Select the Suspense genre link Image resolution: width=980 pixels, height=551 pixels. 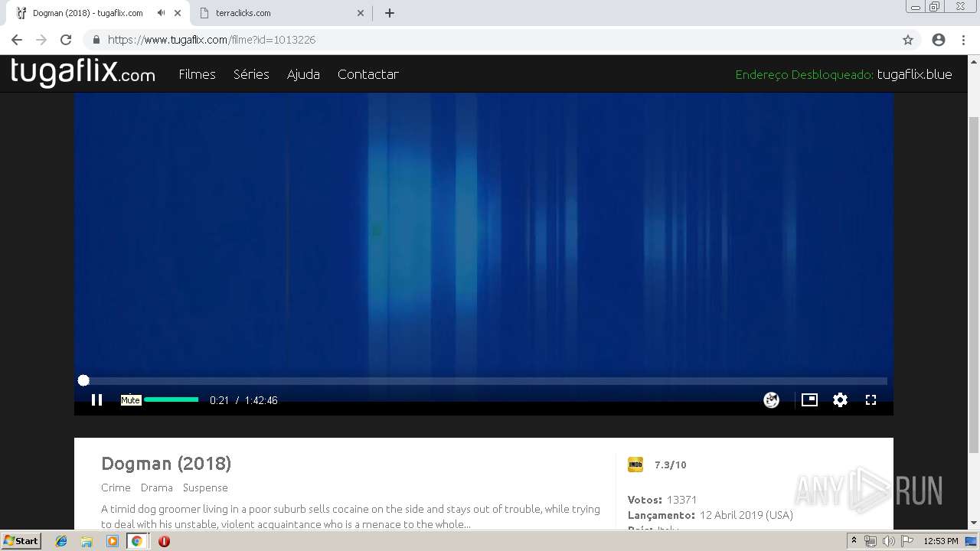click(x=205, y=487)
